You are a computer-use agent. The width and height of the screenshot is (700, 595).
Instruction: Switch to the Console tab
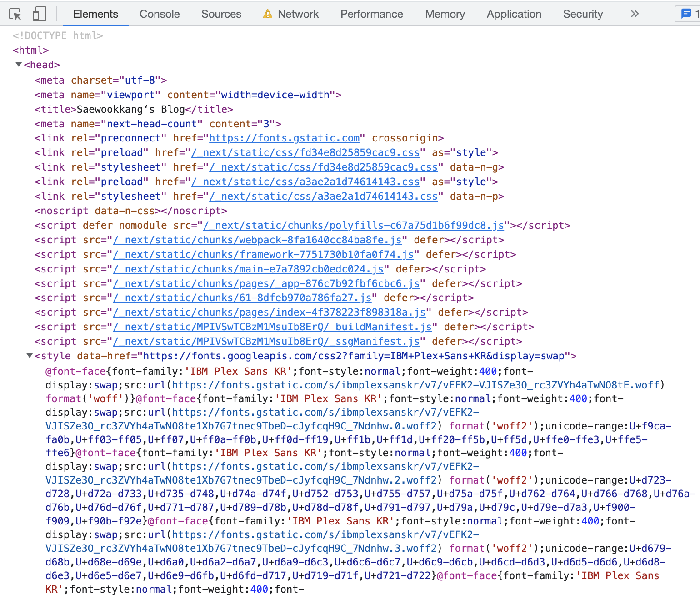coord(160,14)
